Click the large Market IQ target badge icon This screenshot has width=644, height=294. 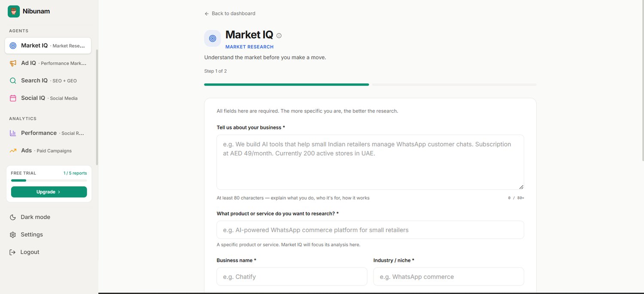pos(213,38)
